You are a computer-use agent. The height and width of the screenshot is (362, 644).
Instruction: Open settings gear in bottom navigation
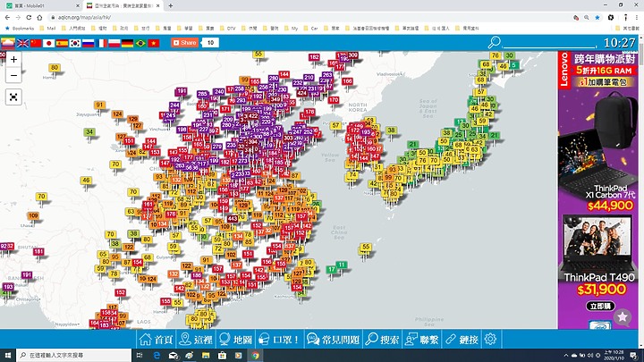tap(490, 340)
